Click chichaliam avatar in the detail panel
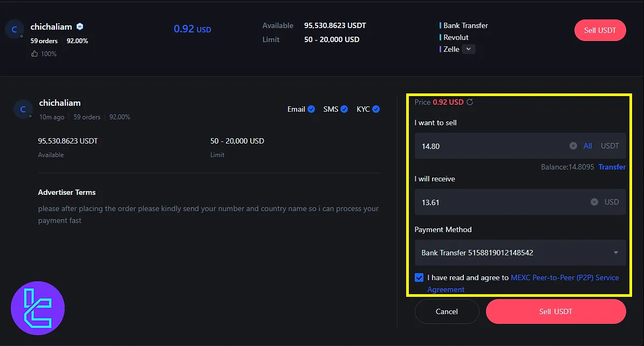This screenshot has width=644, height=346. [23, 110]
